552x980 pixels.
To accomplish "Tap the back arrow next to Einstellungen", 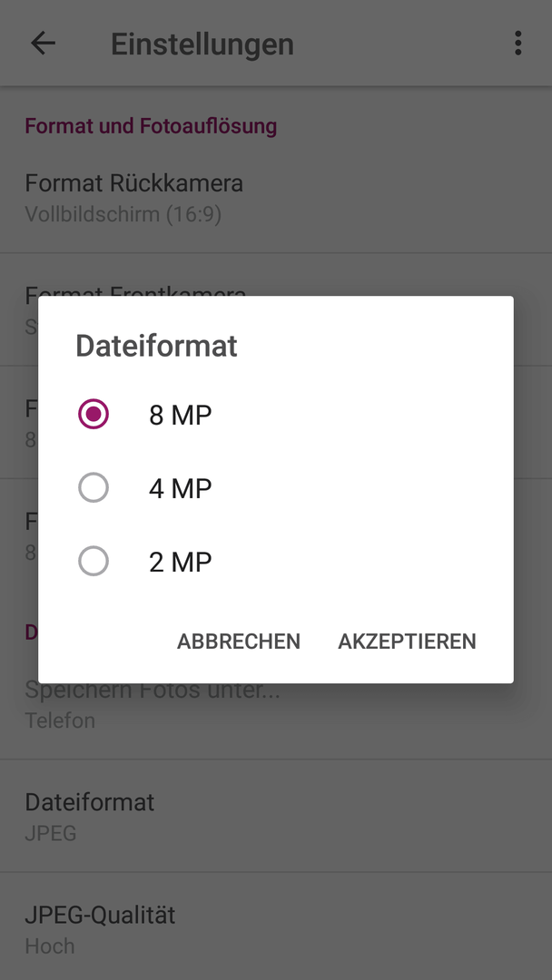I will (x=44, y=44).
